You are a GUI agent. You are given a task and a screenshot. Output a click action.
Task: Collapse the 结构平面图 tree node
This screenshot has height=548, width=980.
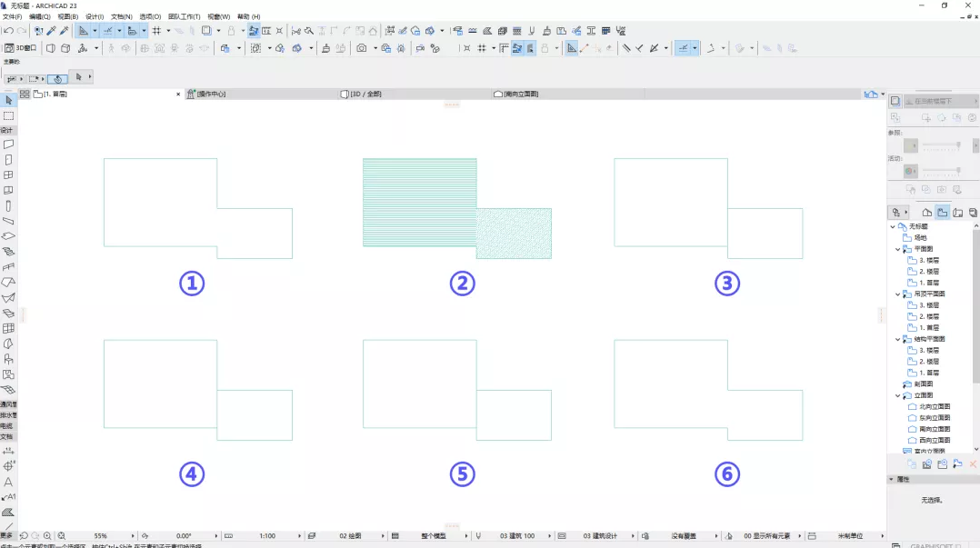point(897,339)
